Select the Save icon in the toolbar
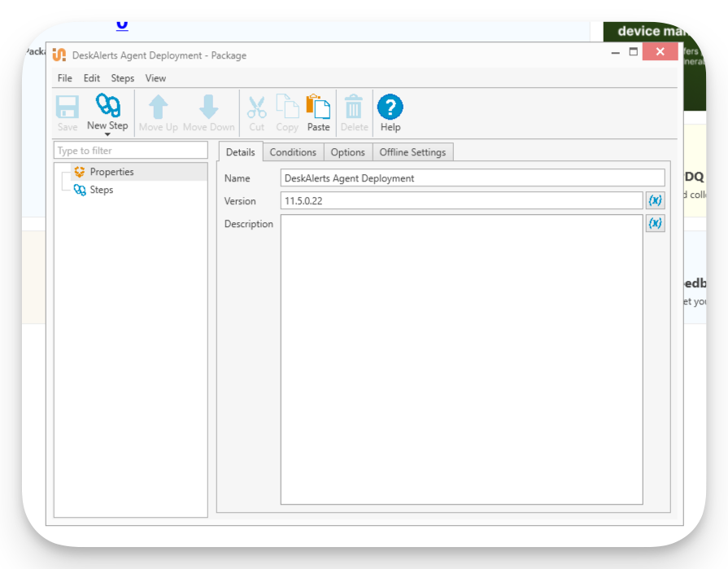The height and width of the screenshot is (569, 728). 67,107
